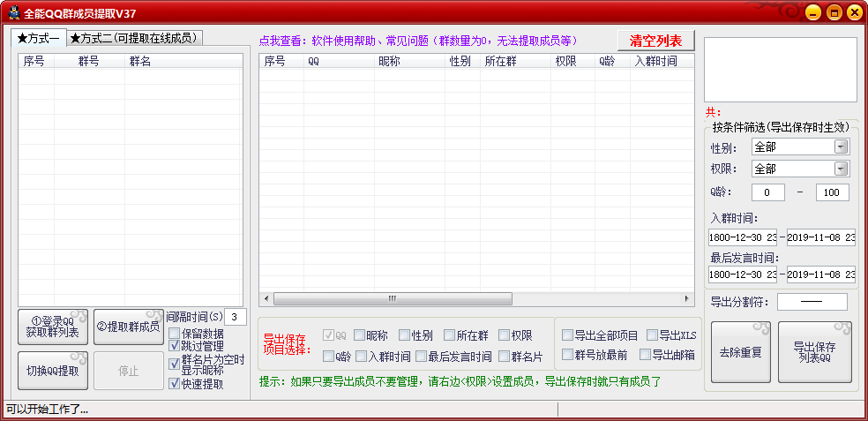Screen dimensions: 868x421
Task: Click the 昵称 column header
Action: (409, 61)
